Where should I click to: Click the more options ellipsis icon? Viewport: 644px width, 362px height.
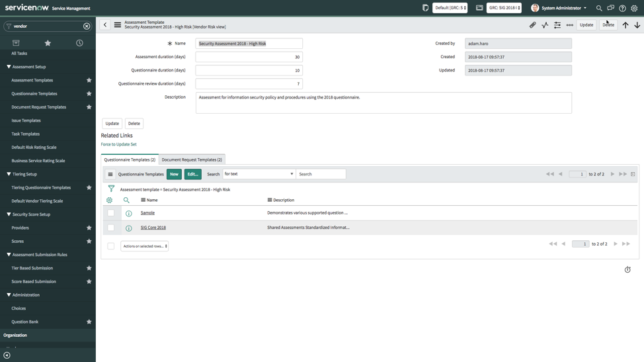(x=570, y=25)
